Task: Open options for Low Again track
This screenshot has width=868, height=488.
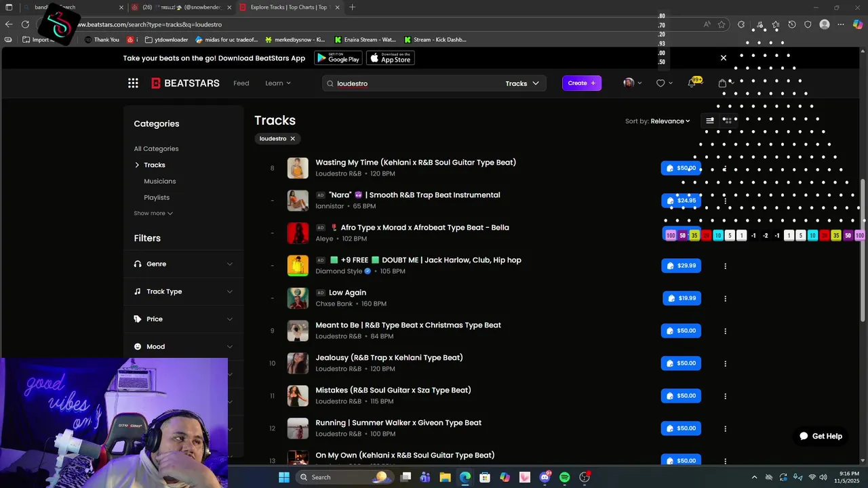Action: [x=725, y=298]
